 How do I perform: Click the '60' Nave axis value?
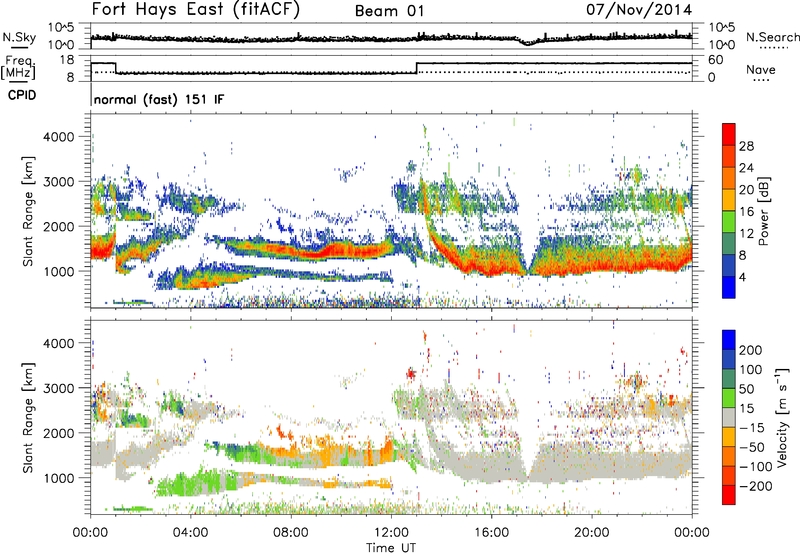tap(716, 60)
